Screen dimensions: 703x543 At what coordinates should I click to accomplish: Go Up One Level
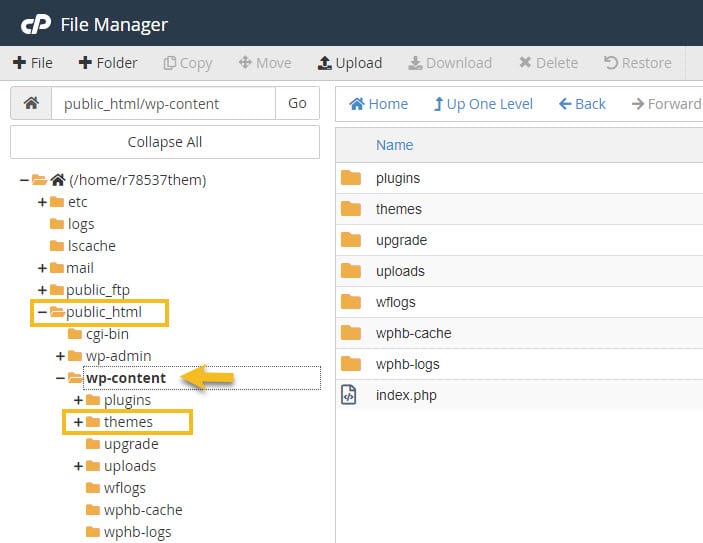[483, 104]
